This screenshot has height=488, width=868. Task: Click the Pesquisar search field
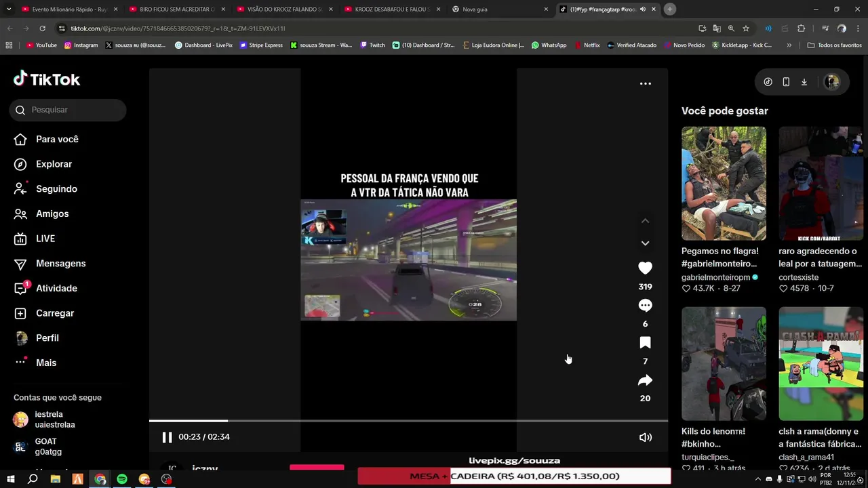(x=68, y=110)
